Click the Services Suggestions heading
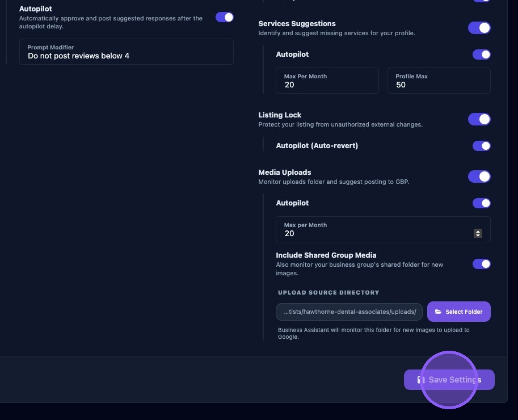 coord(297,24)
